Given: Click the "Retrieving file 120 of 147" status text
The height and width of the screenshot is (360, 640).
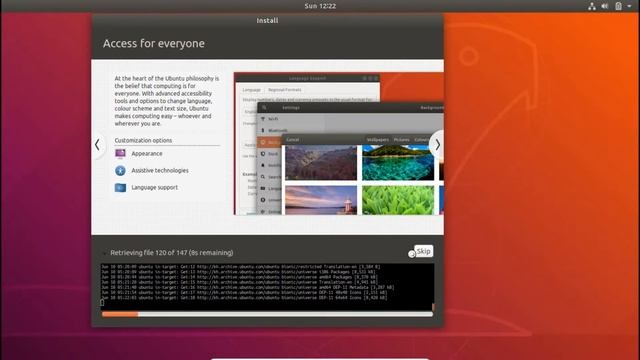Looking at the screenshot, I should click(x=172, y=253).
